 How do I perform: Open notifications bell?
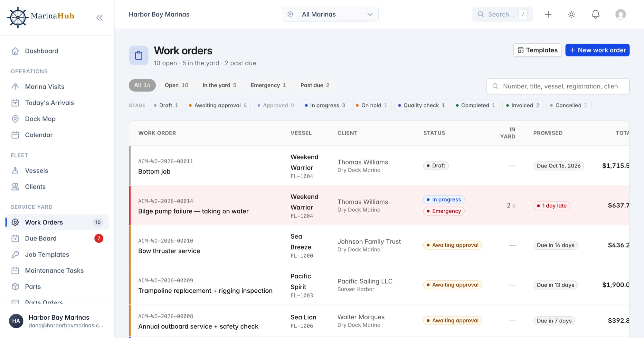point(596,14)
